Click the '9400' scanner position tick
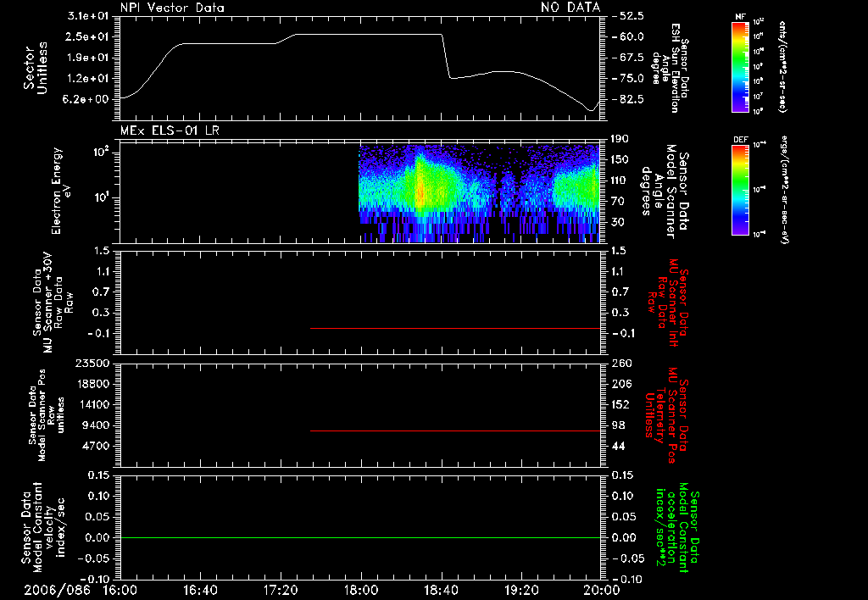Image resolution: width=868 pixels, height=600 pixels. point(96,425)
